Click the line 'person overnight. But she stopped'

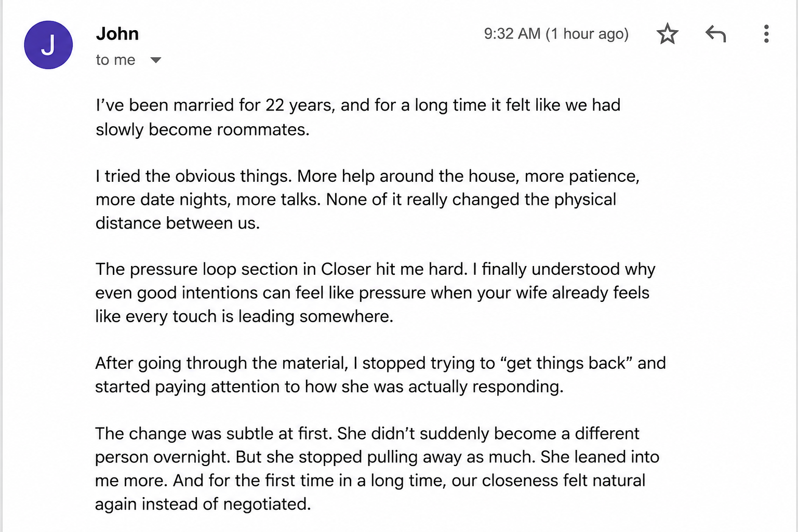(x=377, y=457)
